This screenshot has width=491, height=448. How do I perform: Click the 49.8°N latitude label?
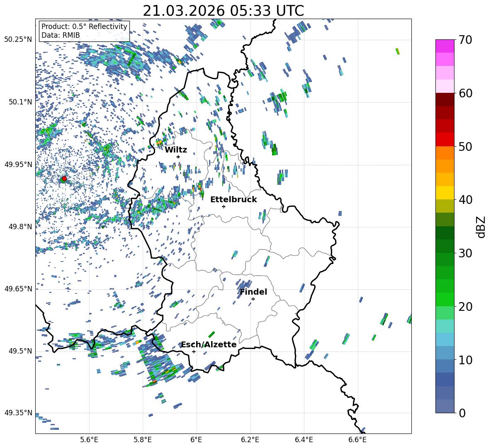(x=20, y=226)
